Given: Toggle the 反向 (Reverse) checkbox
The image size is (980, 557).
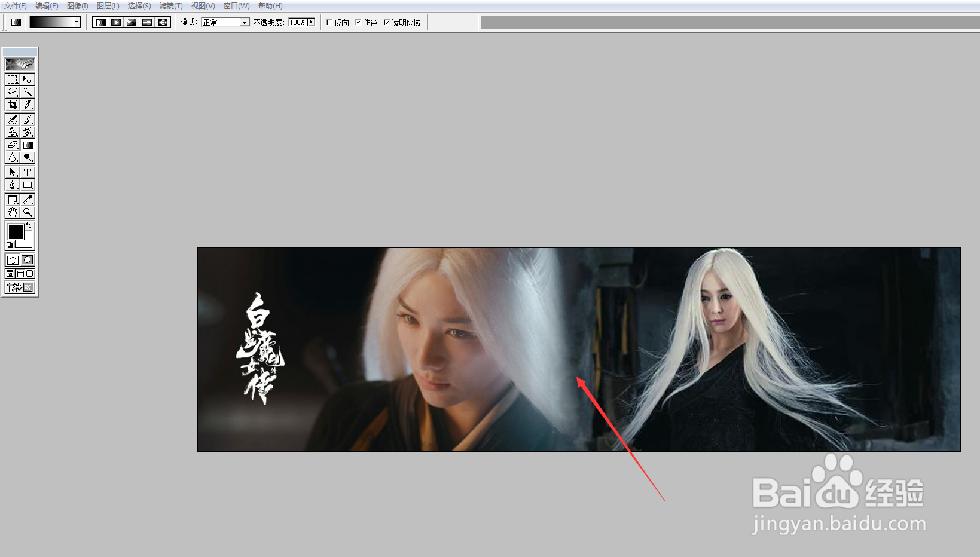Looking at the screenshot, I should [329, 22].
